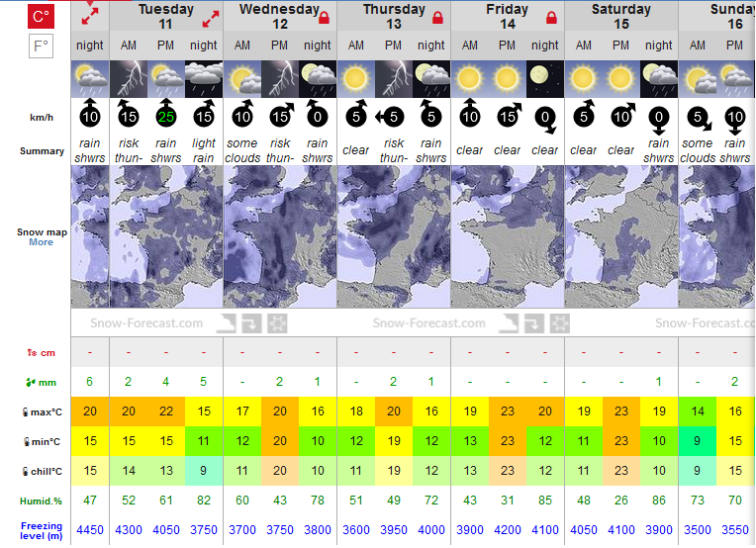Open the Saturday snow map thumbnail
Viewport: 756px width, 548px height.
(x=621, y=236)
